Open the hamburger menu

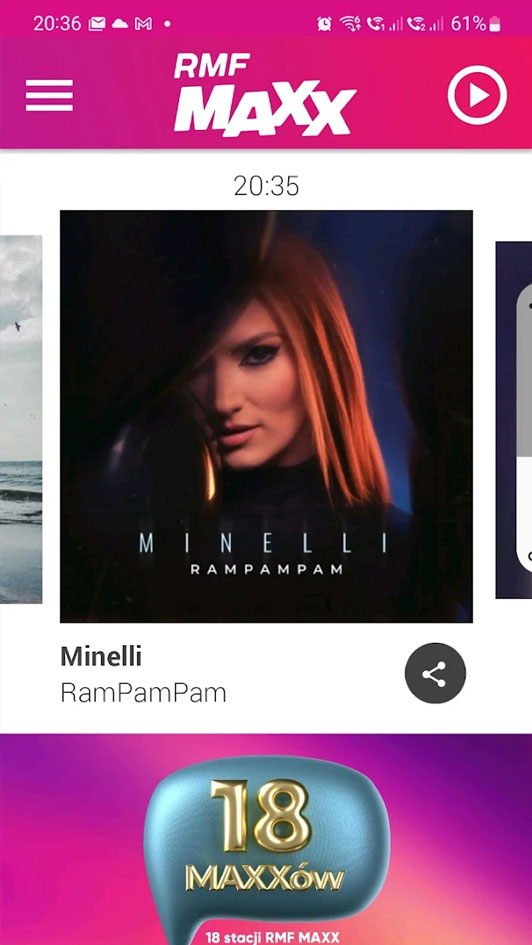point(49,95)
